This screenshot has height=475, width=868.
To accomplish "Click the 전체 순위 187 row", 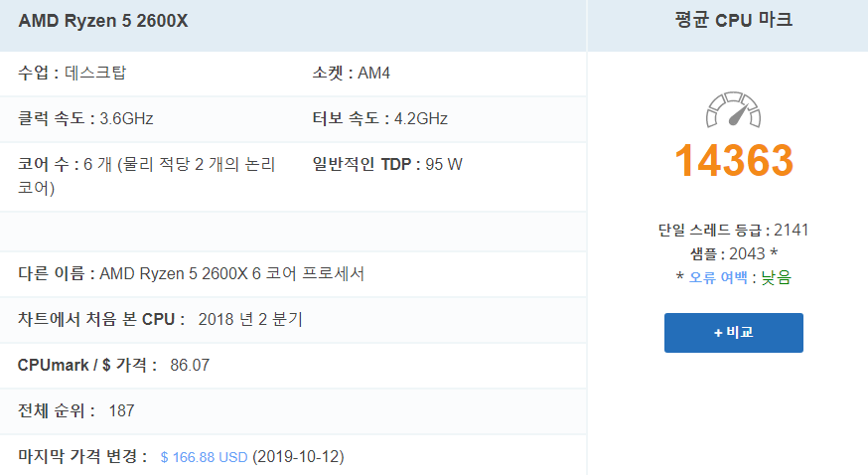I will click(x=293, y=410).
